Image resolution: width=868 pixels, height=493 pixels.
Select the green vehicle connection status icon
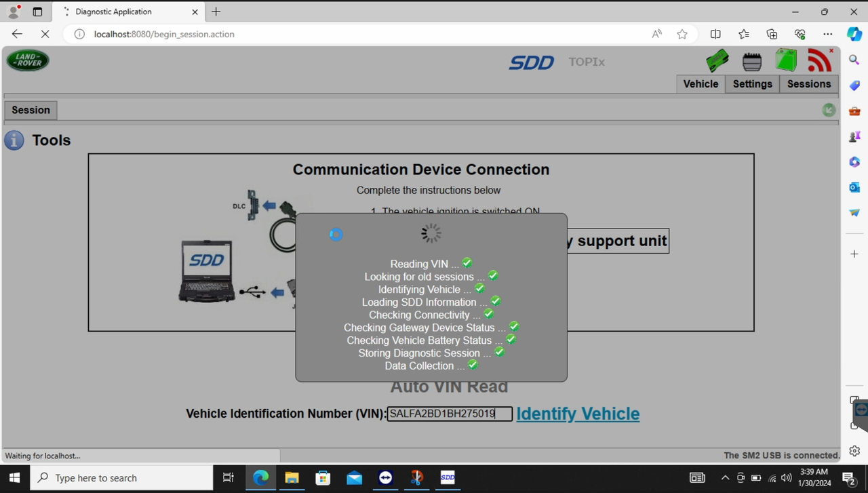717,60
